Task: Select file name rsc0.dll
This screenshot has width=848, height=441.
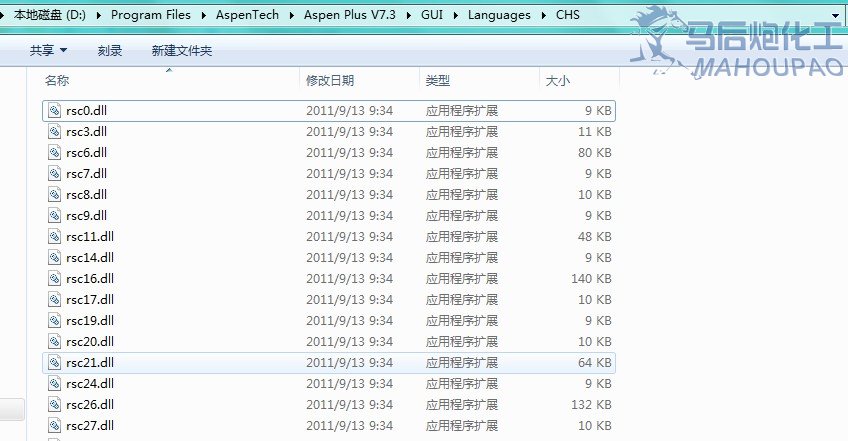Action: (x=87, y=110)
